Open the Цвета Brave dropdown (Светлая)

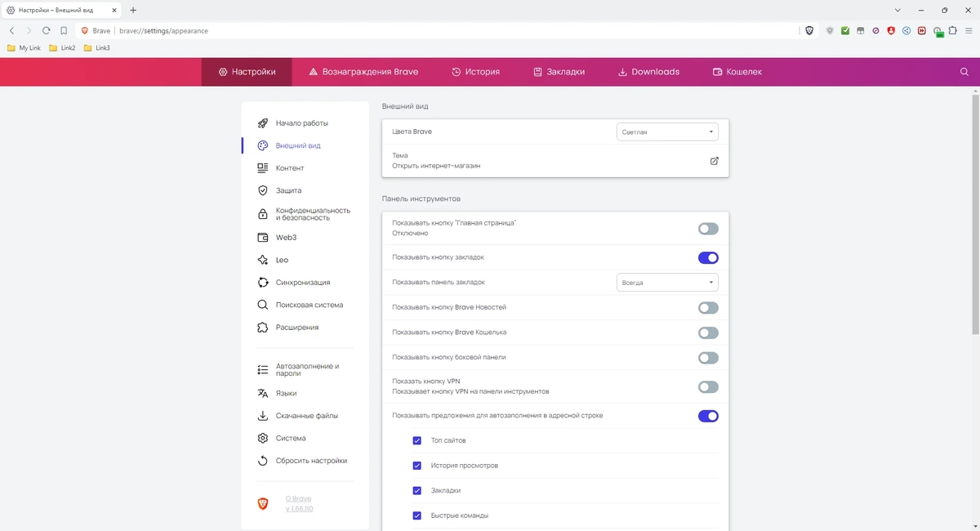(x=667, y=132)
